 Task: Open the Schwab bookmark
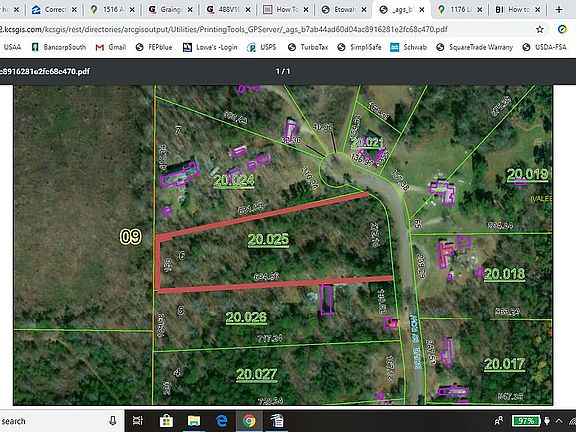[408, 47]
